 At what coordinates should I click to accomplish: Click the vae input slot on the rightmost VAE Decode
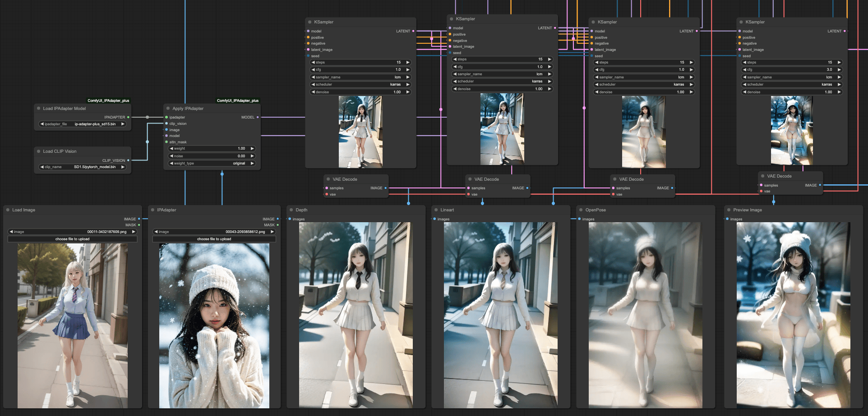point(760,191)
